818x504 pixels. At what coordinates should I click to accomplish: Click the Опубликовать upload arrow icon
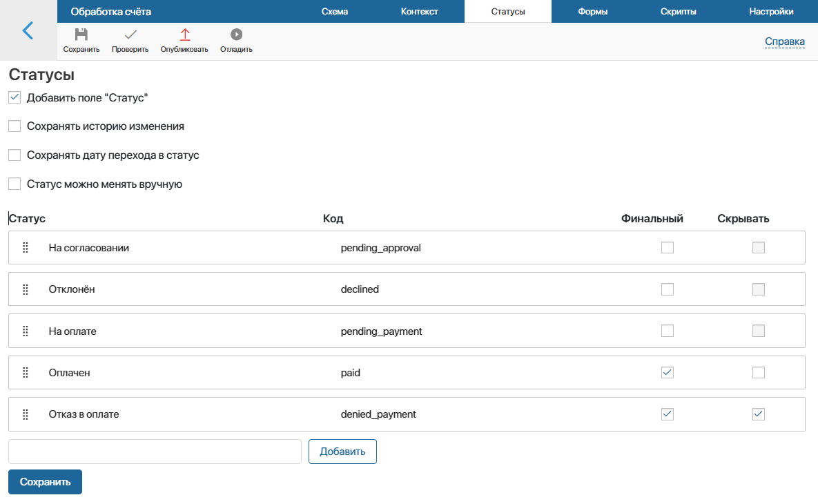[185, 35]
